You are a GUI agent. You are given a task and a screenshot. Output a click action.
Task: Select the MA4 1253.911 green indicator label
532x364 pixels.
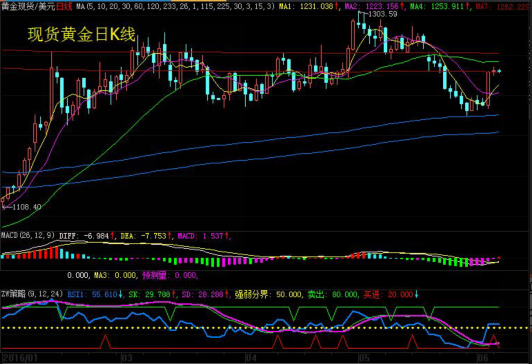click(x=440, y=6)
